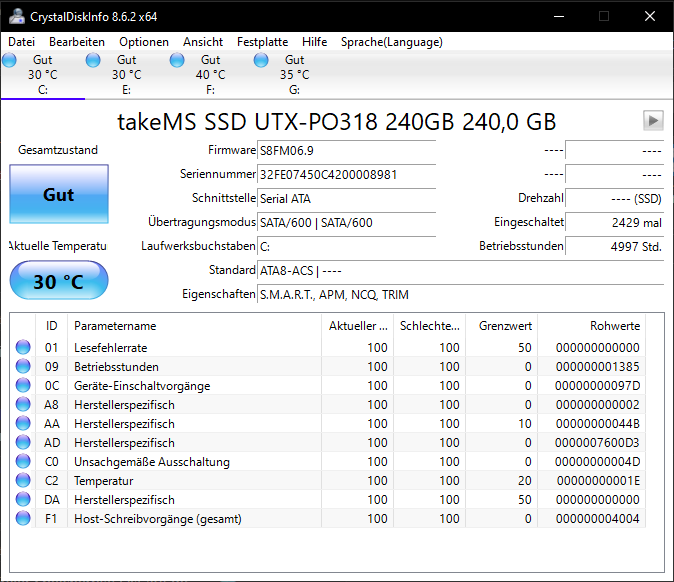The height and width of the screenshot is (582, 674).
Task: Select the C: drive tab at 30 °C
Action: click(43, 75)
